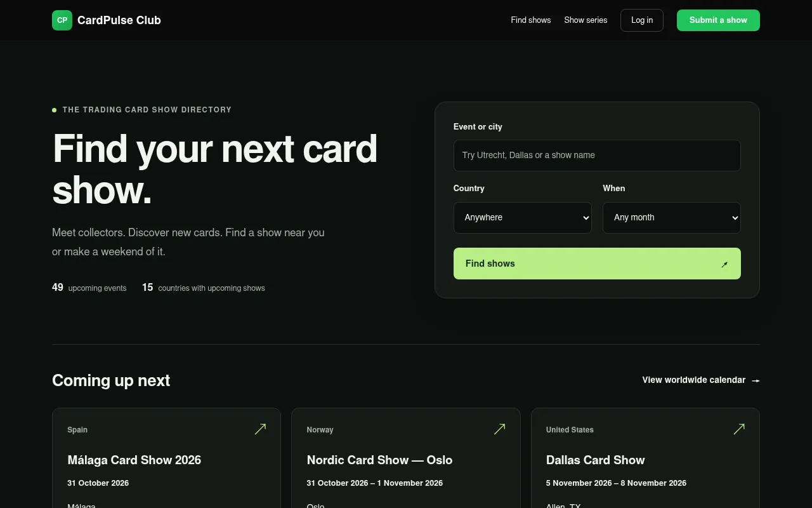812x508 pixels.
Task: Click the United States country label
Action: tap(570, 430)
